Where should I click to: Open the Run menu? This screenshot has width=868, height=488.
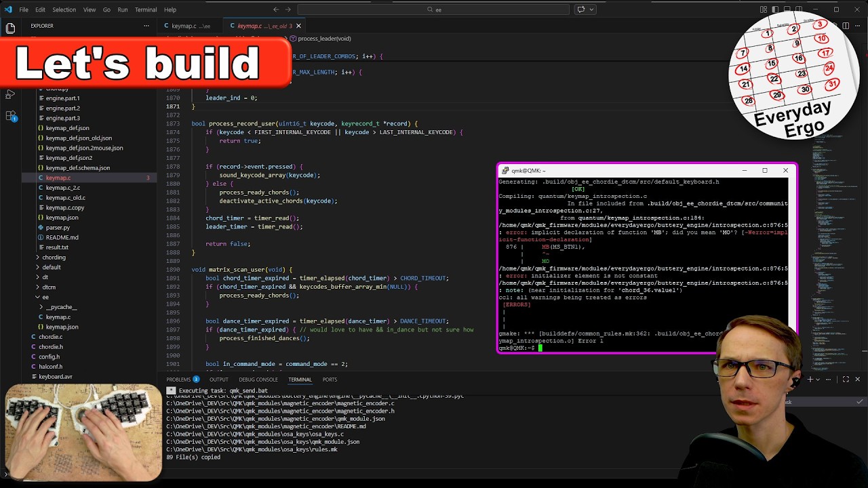[123, 9]
